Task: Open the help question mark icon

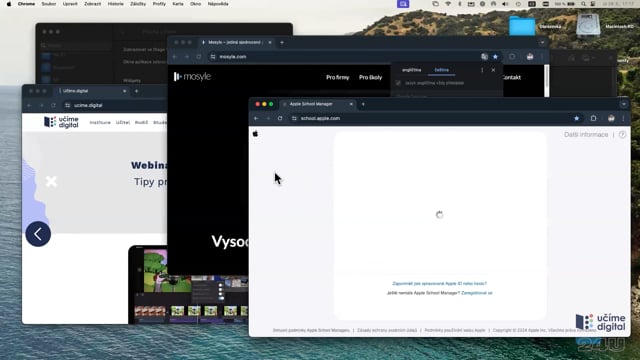Action: click(622, 135)
